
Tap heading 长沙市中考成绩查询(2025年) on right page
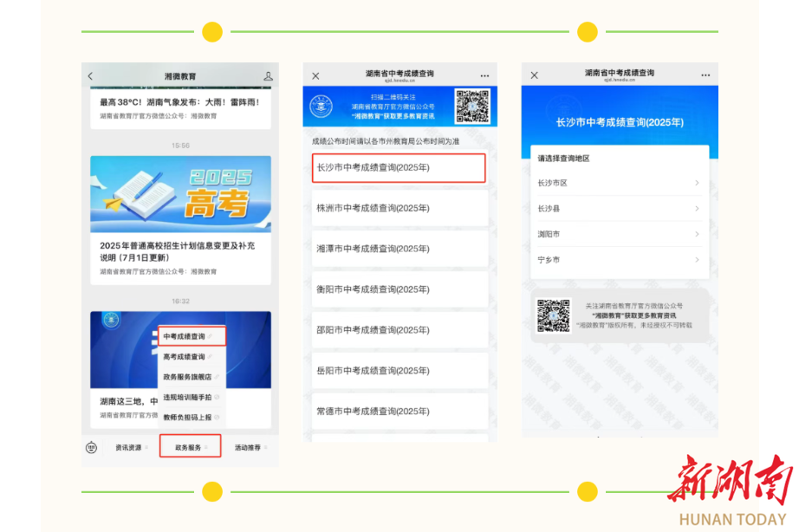coord(620,122)
